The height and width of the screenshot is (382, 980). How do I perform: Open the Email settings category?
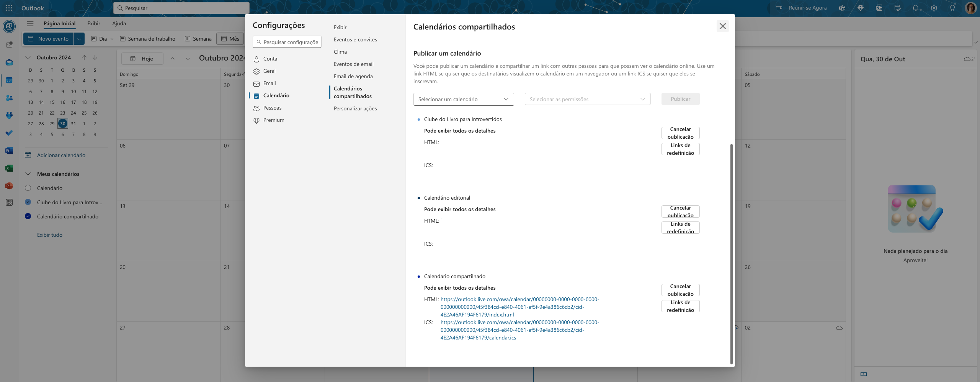click(269, 83)
